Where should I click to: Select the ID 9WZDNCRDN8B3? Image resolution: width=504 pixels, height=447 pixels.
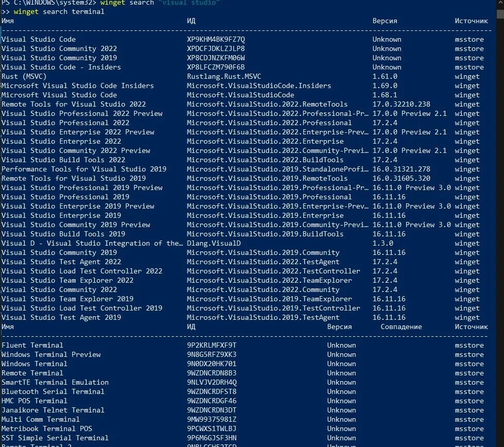coord(211,373)
